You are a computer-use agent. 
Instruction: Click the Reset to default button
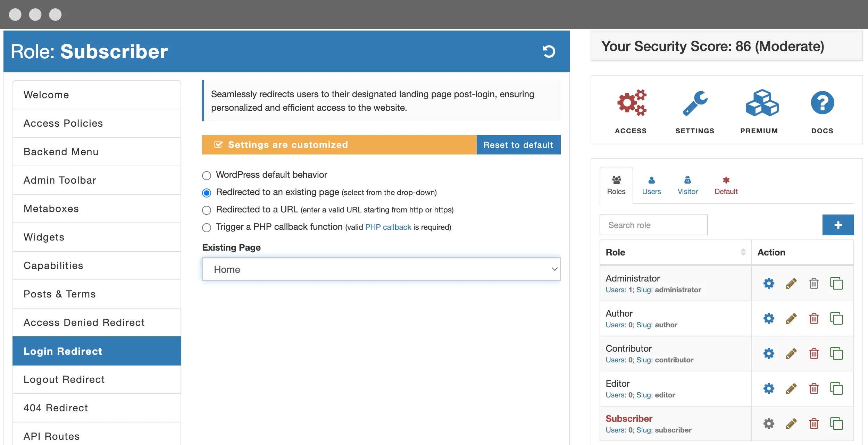click(x=518, y=145)
